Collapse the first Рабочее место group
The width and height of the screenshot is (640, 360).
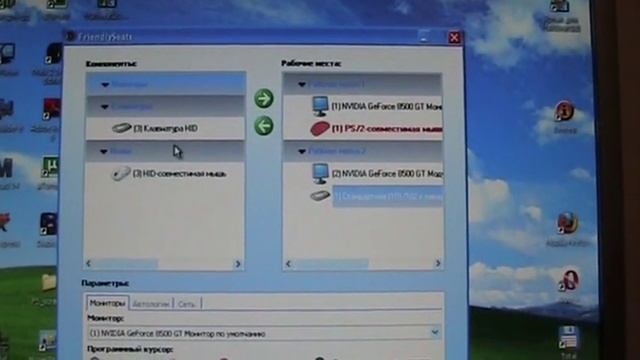[302, 84]
